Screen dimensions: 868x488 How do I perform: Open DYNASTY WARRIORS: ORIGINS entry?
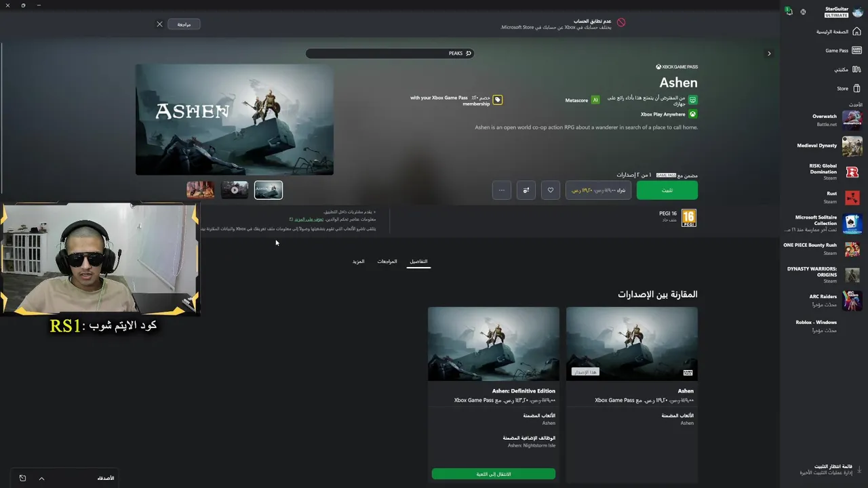pos(823,274)
